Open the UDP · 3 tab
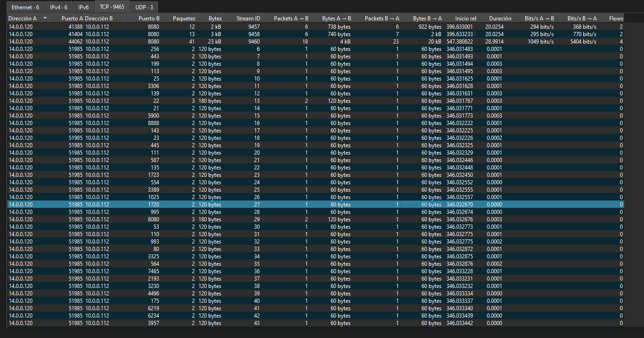 tap(144, 7)
